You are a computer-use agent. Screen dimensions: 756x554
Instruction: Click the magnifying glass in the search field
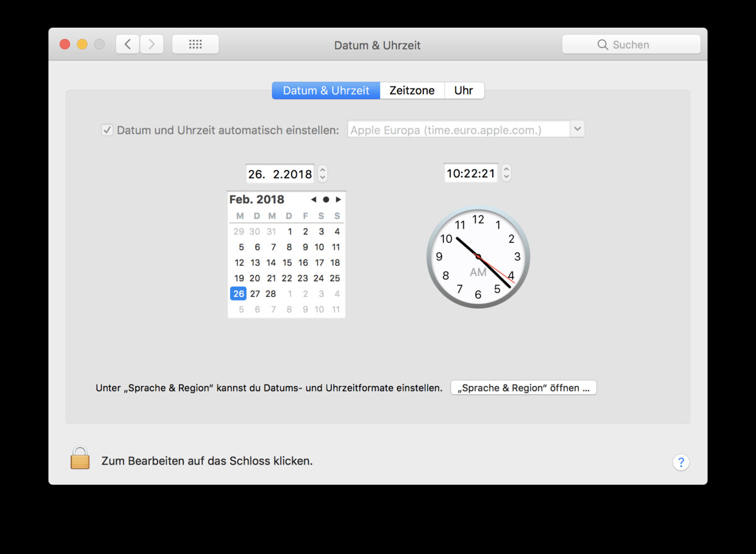[603, 44]
